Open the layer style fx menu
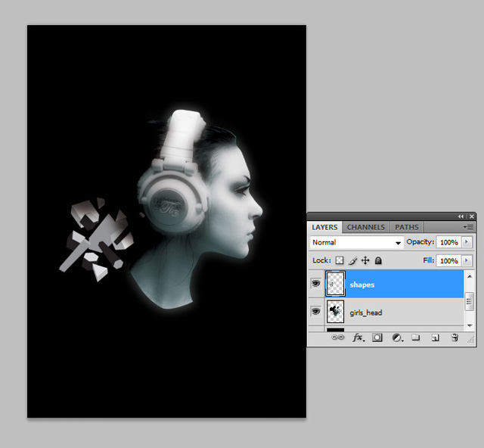The width and height of the screenshot is (484, 448). [358, 338]
